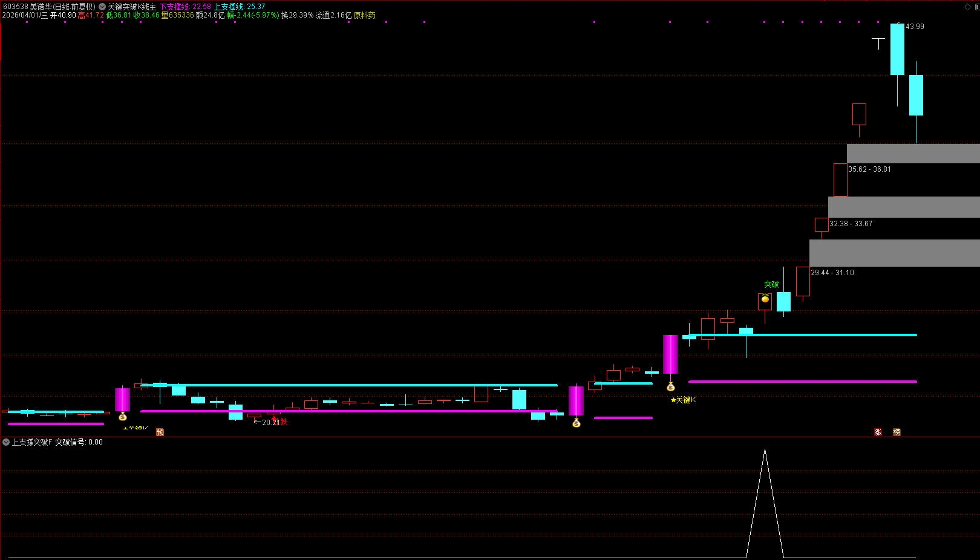Click the 关键突破K线主 indicator name
The width and height of the screenshot is (980, 560).
tap(132, 7)
